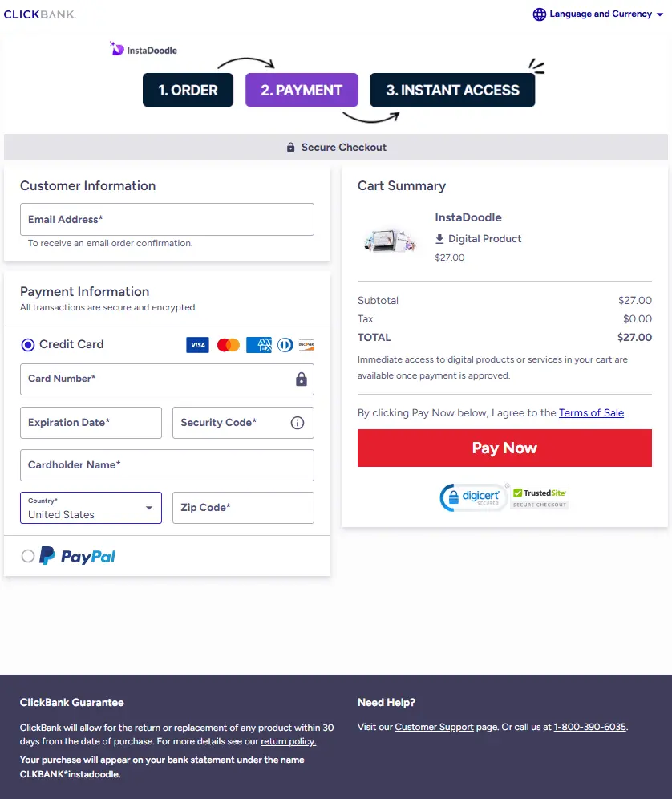Click the Visa card icon
This screenshot has width=672, height=799.
click(197, 344)
